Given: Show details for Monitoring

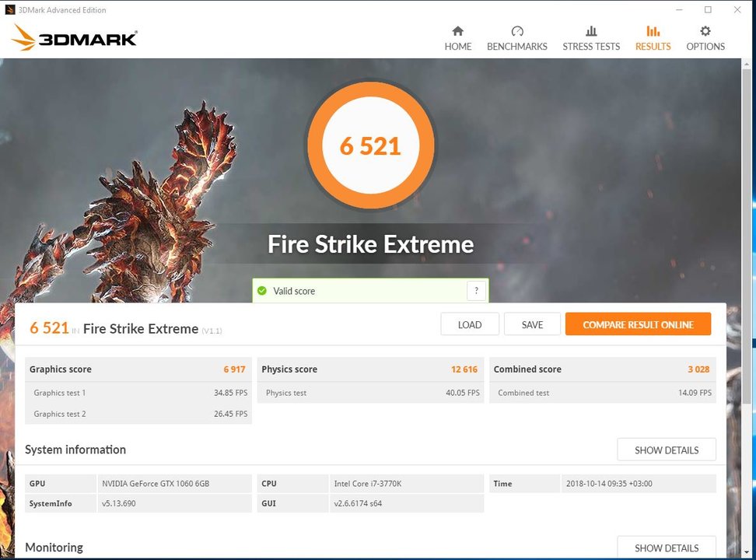Looking at the screenshot, I should pyautogui.click(x=667, y=548).
